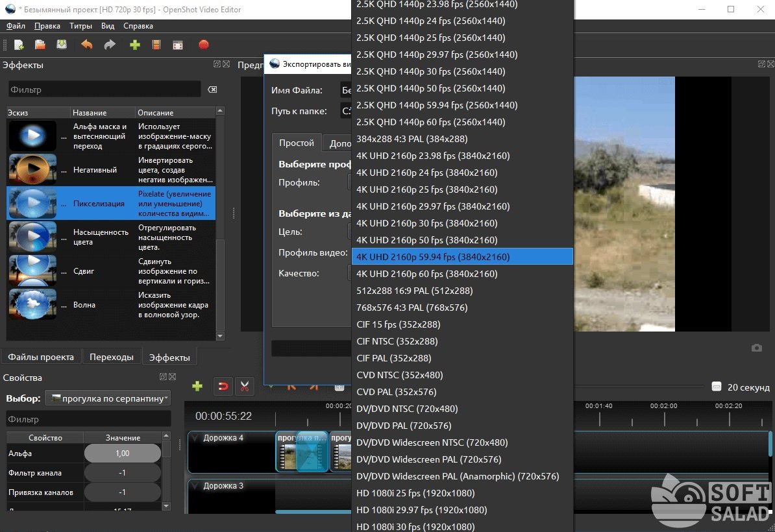Collapse Дорожка 3 track arrow
Viewport: 775px width, 532px height.
[x=195, y=486]
